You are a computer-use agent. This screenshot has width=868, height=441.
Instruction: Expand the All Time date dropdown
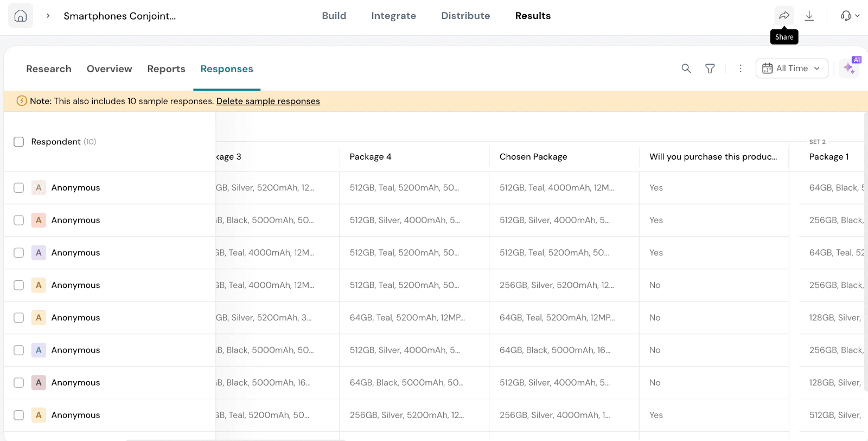pyautogui.click(x=792, y=68)
